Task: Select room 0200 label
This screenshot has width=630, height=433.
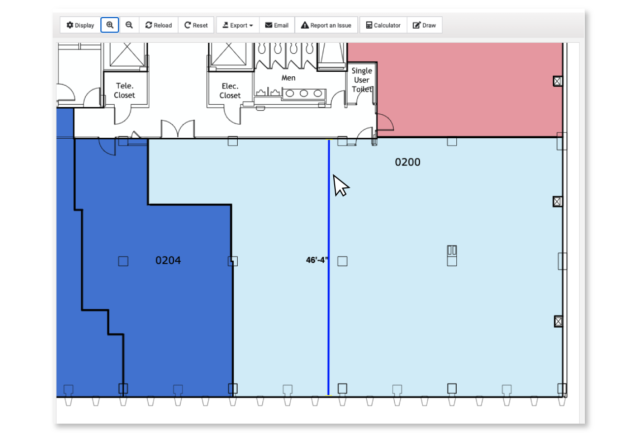Action: click(407, 162)
